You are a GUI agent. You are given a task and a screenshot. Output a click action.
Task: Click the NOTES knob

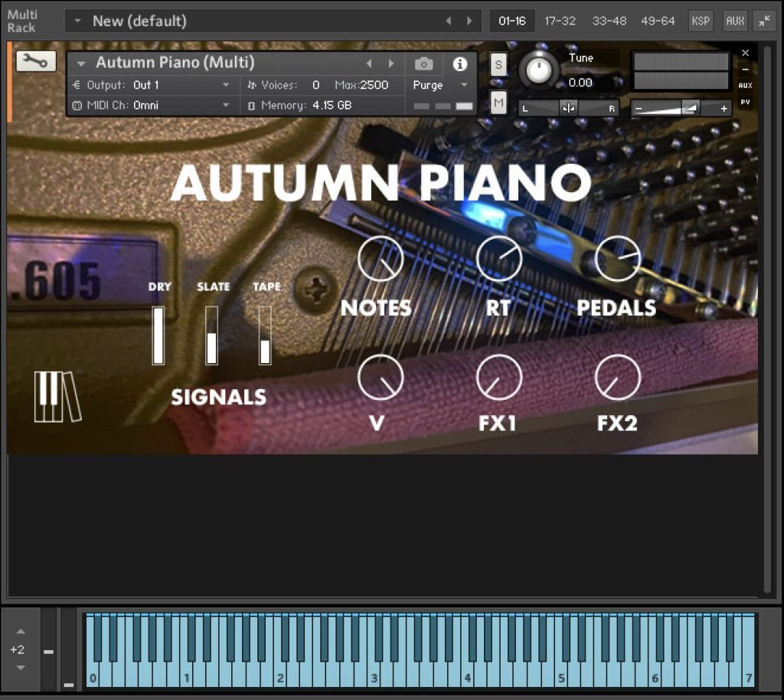(x=381, y=259)
